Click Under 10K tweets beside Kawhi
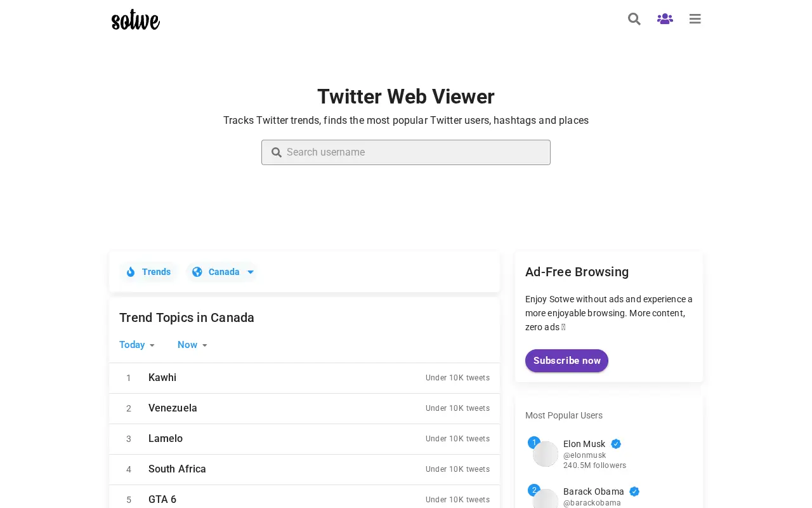Image resolution: width=812 pixels, height=508 pixels. tap(457, 378)
